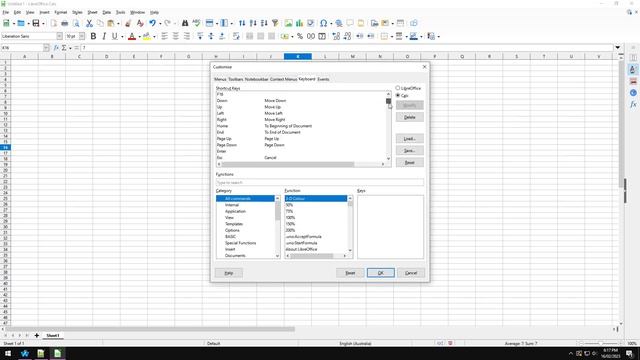Click the Font Color icon
Viewport: 640px width, 360px height.
[132, 36]
